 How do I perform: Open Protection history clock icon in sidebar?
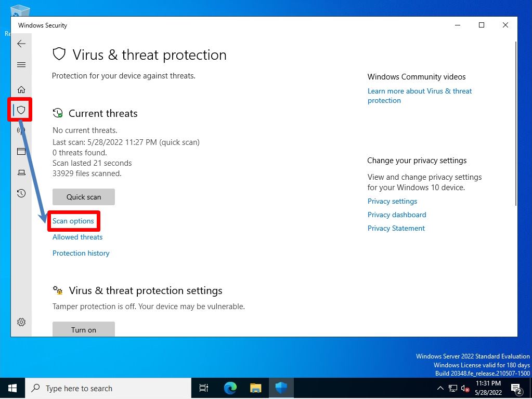(x=21, y=193)
